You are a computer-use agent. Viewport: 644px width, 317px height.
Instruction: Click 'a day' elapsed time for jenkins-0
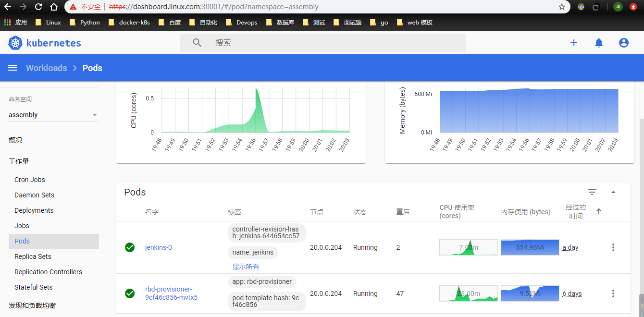click(x=570, y=247)
